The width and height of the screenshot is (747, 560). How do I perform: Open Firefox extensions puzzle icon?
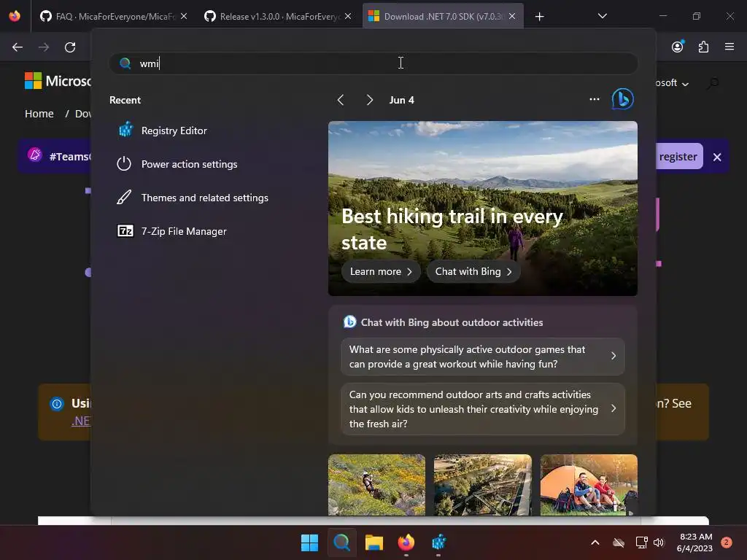point(704,47)
